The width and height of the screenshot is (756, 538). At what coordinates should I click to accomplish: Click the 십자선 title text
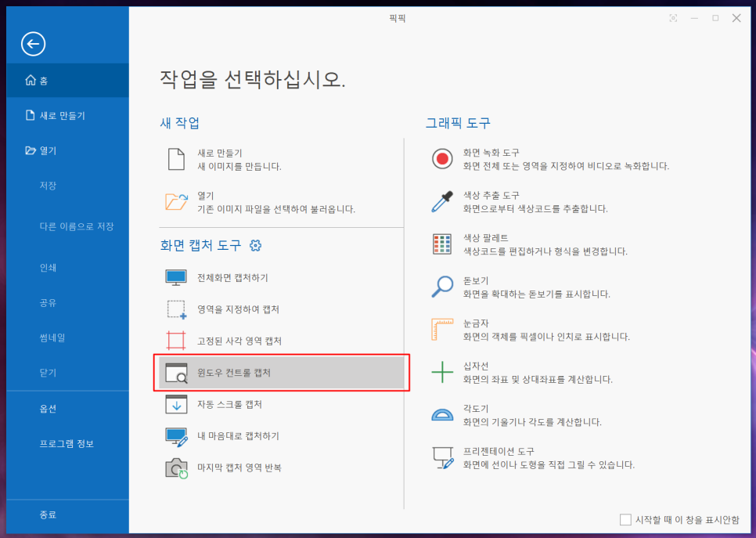point(476,366)
